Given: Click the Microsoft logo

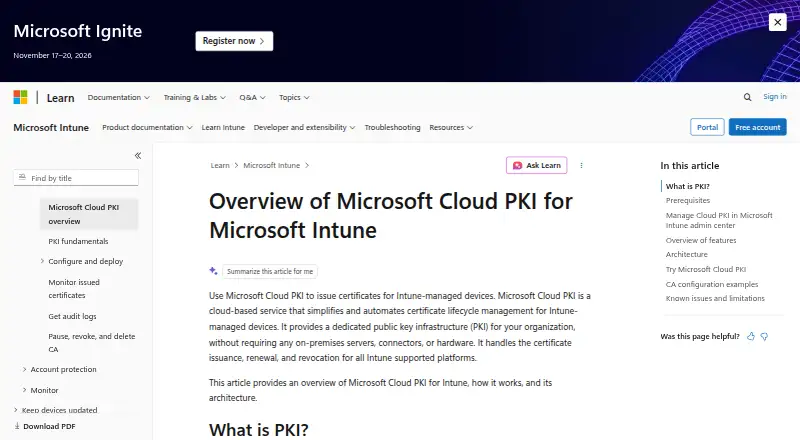Looking at the screenshot, I should (20, 97).
